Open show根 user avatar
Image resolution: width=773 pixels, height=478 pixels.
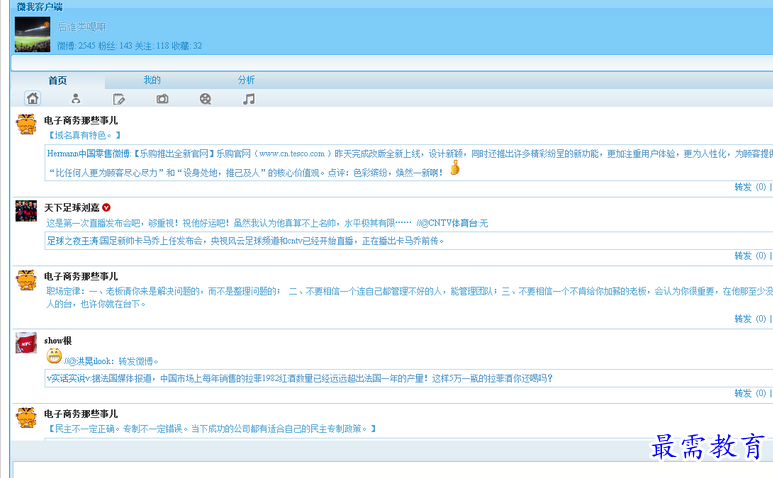tap(26, 342)
